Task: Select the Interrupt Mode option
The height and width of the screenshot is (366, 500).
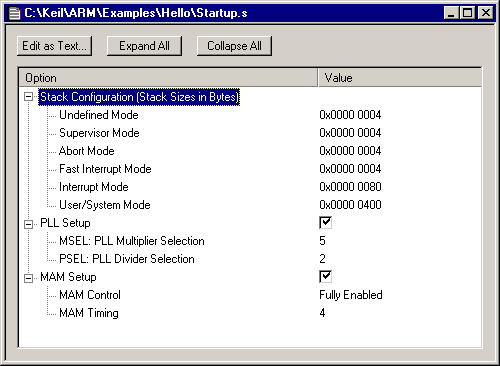Action: tap(94, 187)
